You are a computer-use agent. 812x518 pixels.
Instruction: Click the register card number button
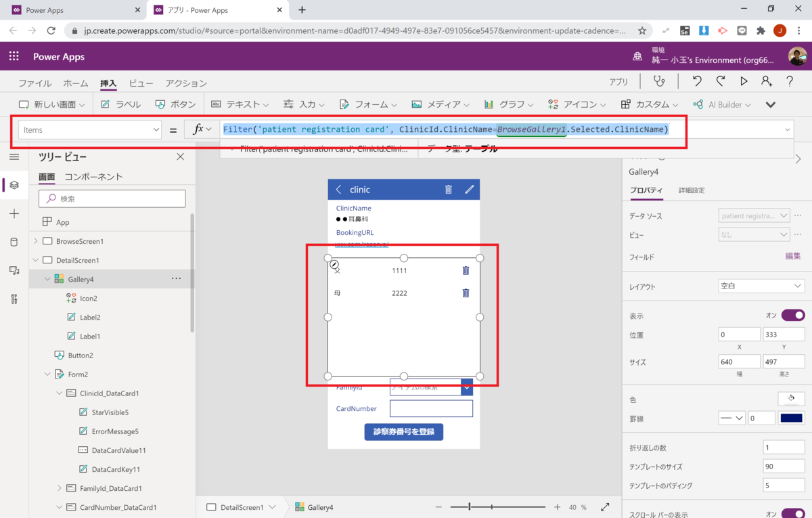(x=404, y=431)
